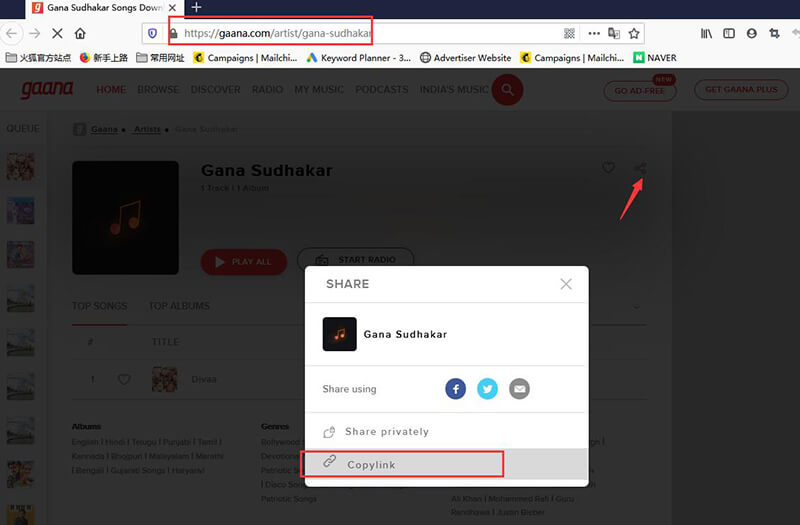This screenshot has height=525, width=800.
Task: Open the 新手上路 bookmark
Action: click(104, 58)
